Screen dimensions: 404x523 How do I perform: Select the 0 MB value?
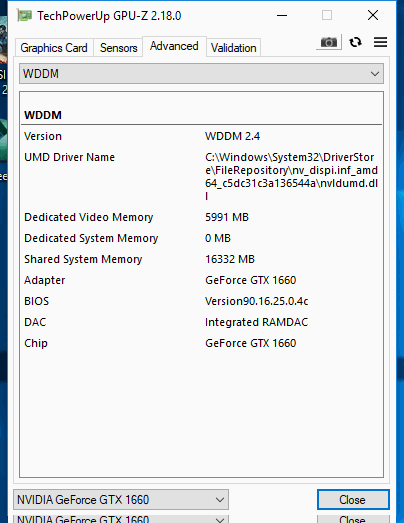pyautogui.click(x=218, y=238)
